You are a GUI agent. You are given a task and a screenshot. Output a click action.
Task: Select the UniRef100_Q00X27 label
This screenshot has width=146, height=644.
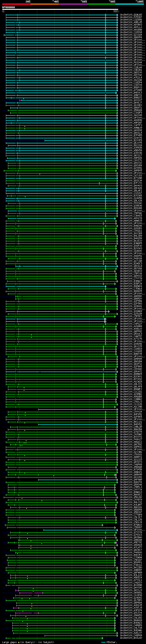coord(131,100)
